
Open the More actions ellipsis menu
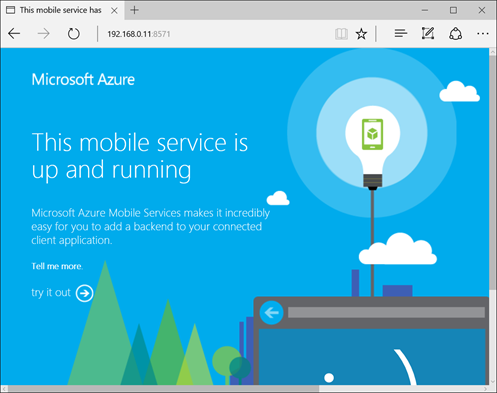click(482, 34)
